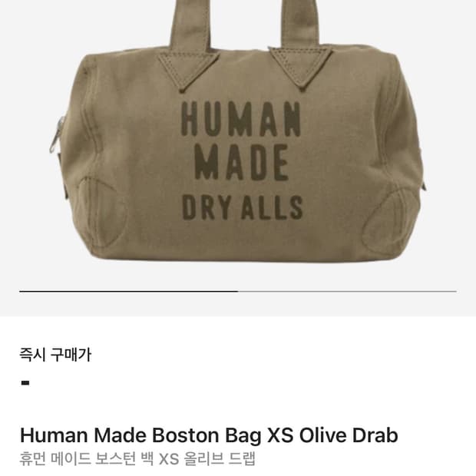Jump to the grey unfilled part of image slider
Viewport: 476px width, 476px height.
pyautogui.click(x=347, y=291)
